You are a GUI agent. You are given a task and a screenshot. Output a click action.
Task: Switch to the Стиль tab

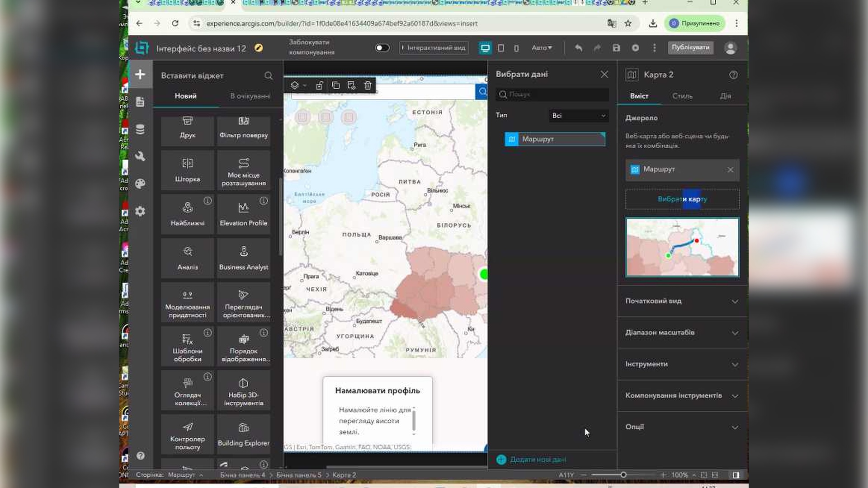click(682, 96)
